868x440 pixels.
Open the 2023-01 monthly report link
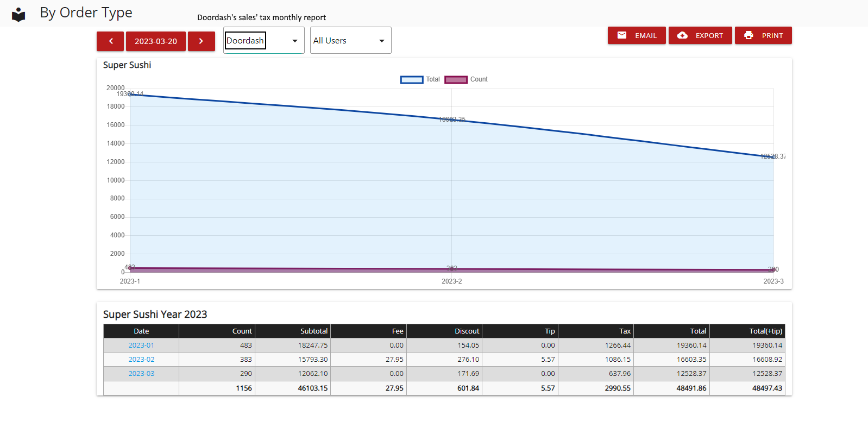pyautogui.click(x=141, y=345)
